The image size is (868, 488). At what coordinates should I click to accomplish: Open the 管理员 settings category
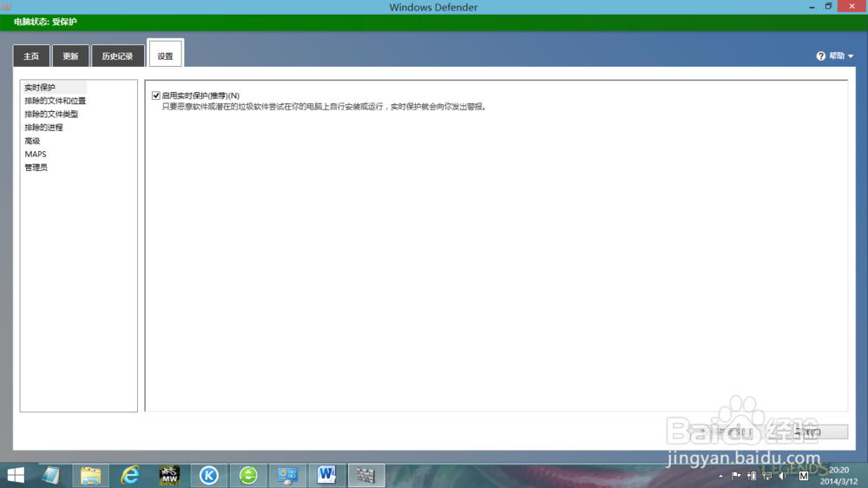[36, 168]
